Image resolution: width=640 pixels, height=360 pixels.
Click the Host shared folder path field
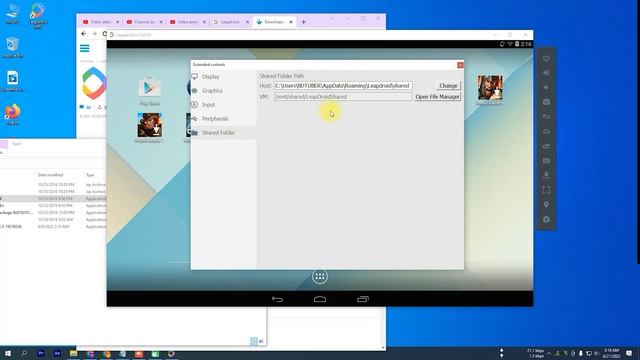pyautogui.click(x=343, y=86)
